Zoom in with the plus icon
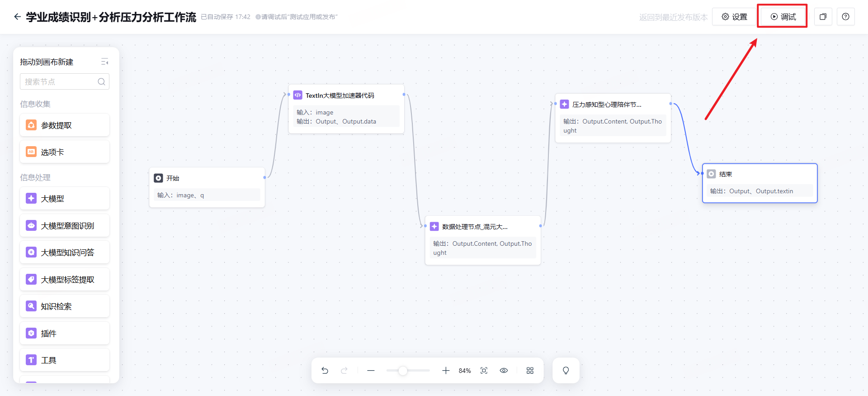The image size is (868, 396). 446,371
